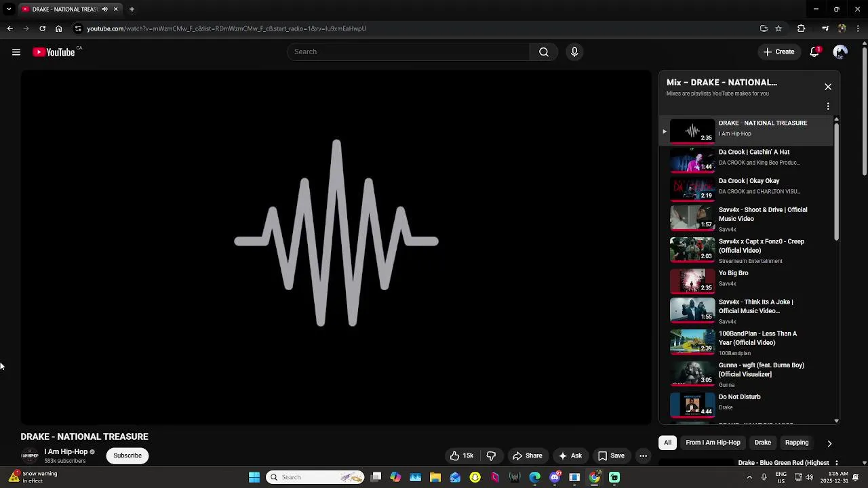View site information icon in address bar

tap(78, 28)
